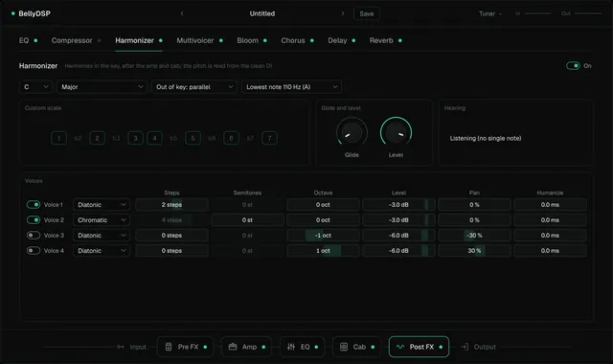Open the Lowest note 110 Hz dropdown
613x364 pixels.
291,87
